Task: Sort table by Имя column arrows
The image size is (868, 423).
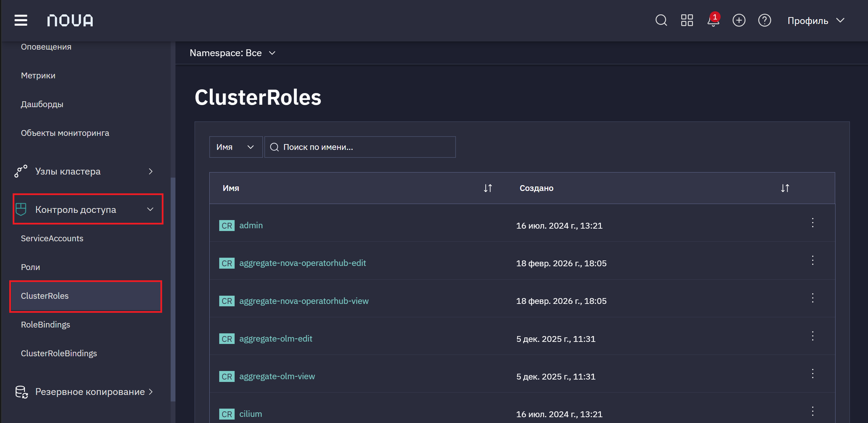Action: point(488,188)
